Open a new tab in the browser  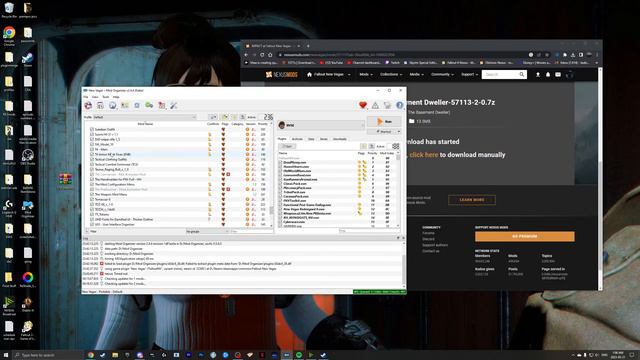(x=308, y=46)
